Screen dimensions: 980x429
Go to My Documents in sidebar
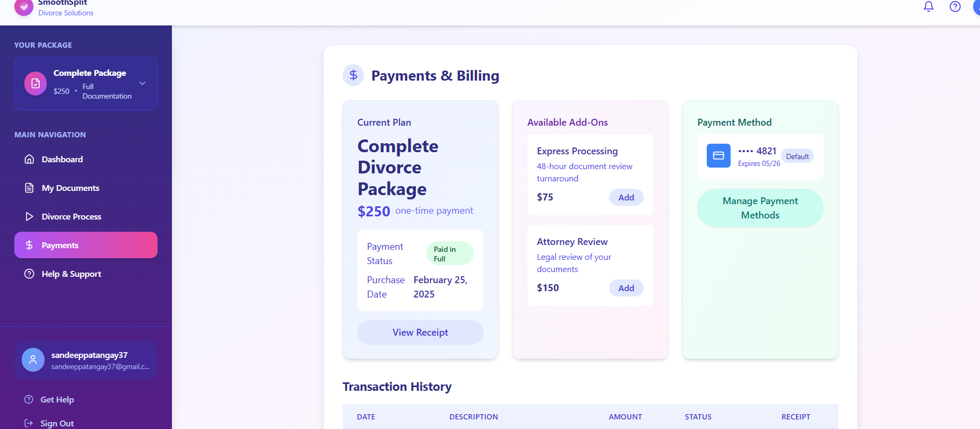(x=70, y=188)
